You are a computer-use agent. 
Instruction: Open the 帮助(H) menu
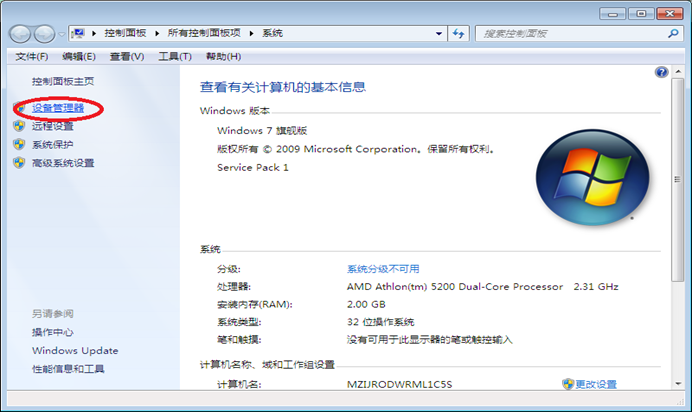(224, 56)
